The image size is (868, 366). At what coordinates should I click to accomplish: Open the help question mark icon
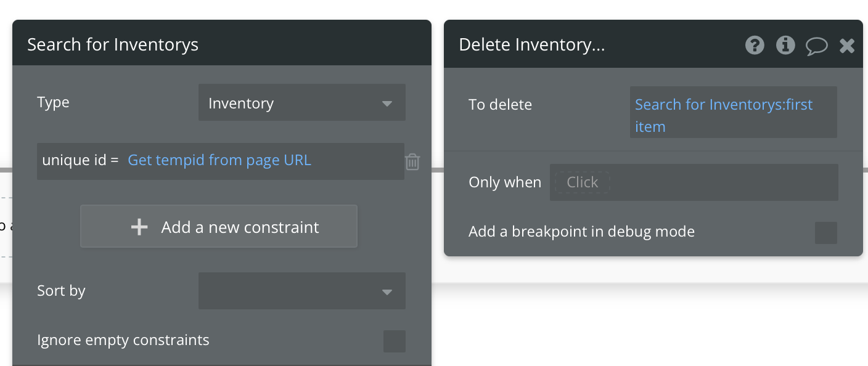pyautogui.click(x=755, y=45)
